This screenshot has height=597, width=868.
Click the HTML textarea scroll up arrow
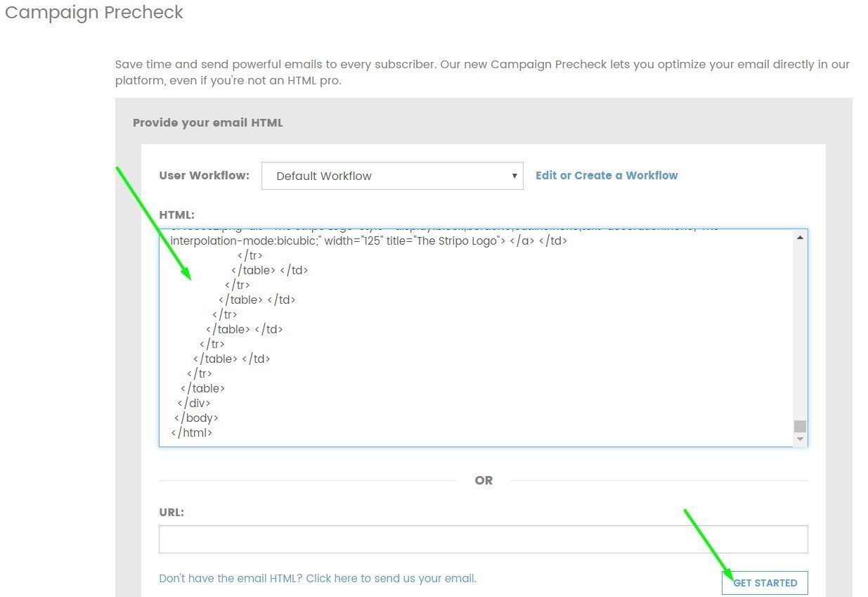(x=800, y=238)
